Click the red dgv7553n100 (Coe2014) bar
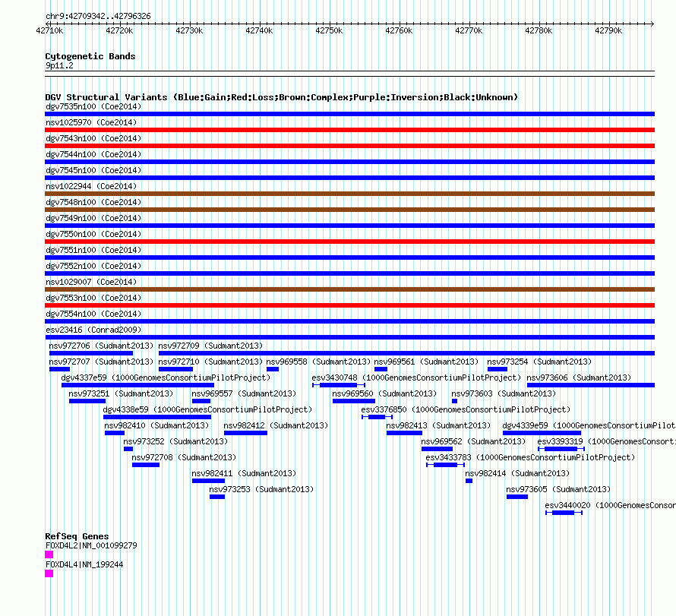Viewport: 676px width, 616px height. (x=349, y=305)
